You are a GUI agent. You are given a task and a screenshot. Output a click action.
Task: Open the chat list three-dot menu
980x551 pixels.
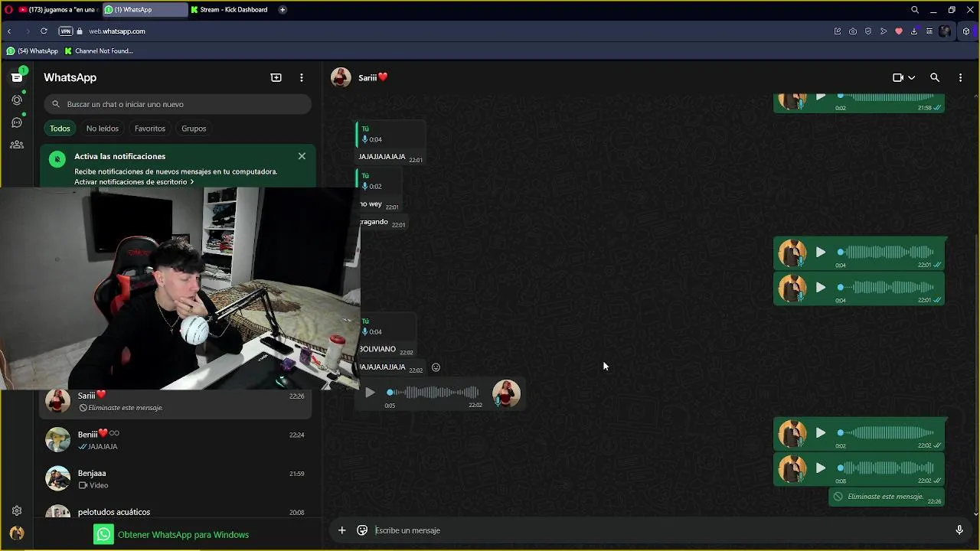coord(302,77)
